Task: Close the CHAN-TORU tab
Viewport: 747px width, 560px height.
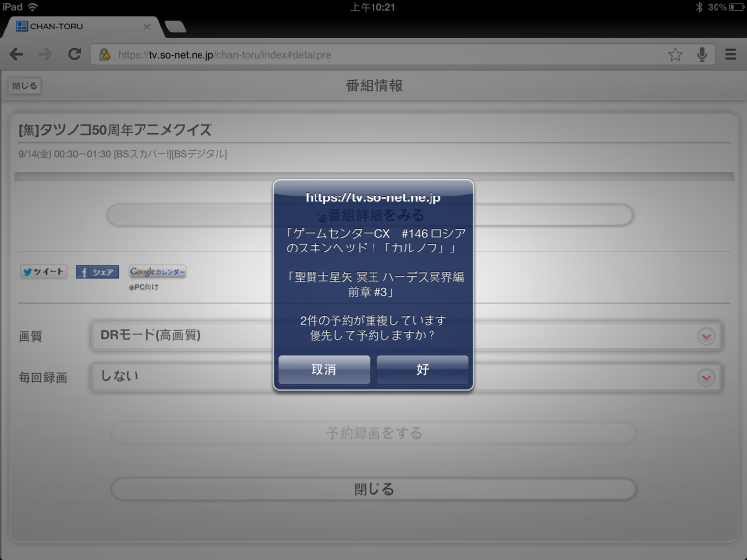Action: (147, 27)
